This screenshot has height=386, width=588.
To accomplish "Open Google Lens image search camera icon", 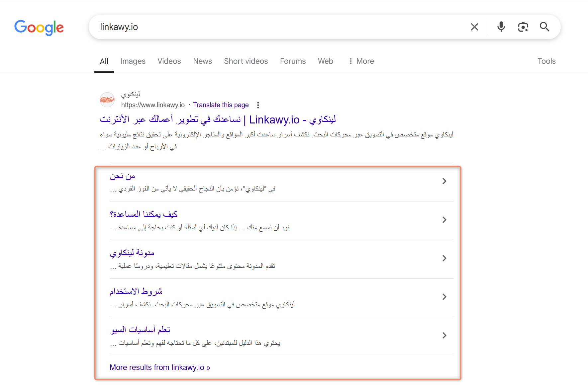I will tap(523, 27).
